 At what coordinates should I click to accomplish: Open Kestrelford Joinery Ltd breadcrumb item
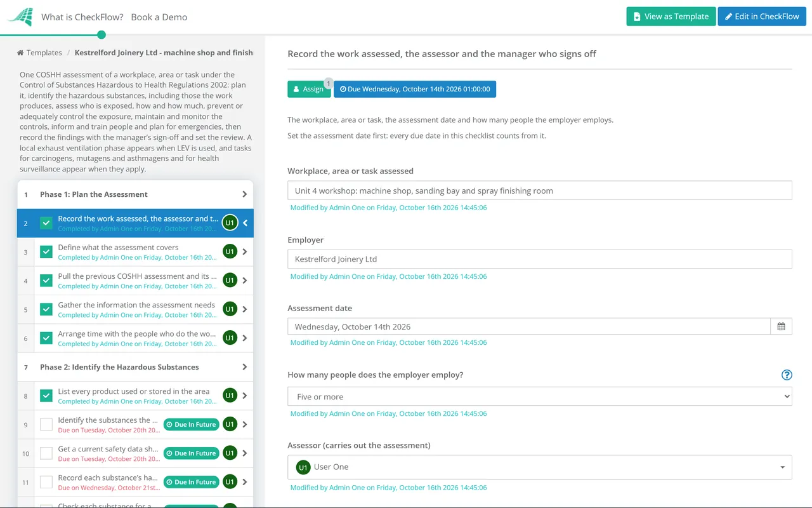[x=164, y=53]
